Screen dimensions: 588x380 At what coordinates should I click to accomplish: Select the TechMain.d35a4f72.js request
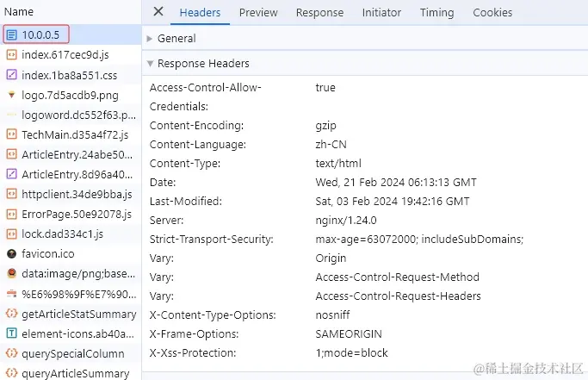(x=75, y=134)
